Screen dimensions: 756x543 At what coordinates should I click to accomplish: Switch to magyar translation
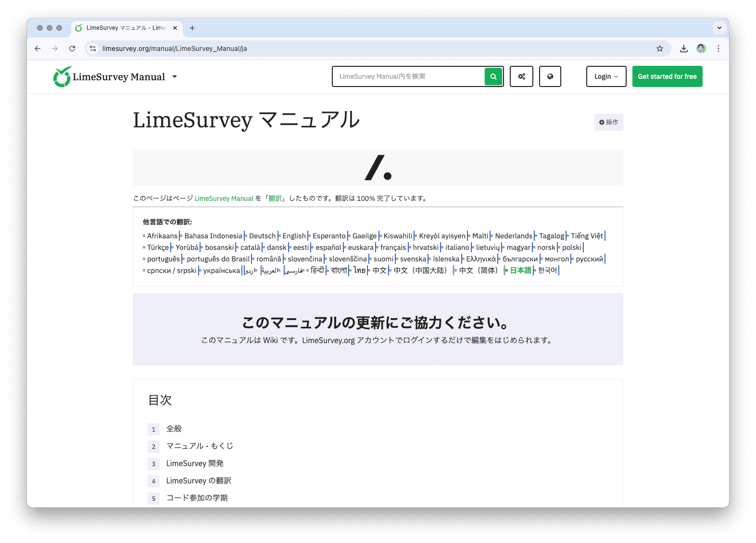[x=518, y=247]
